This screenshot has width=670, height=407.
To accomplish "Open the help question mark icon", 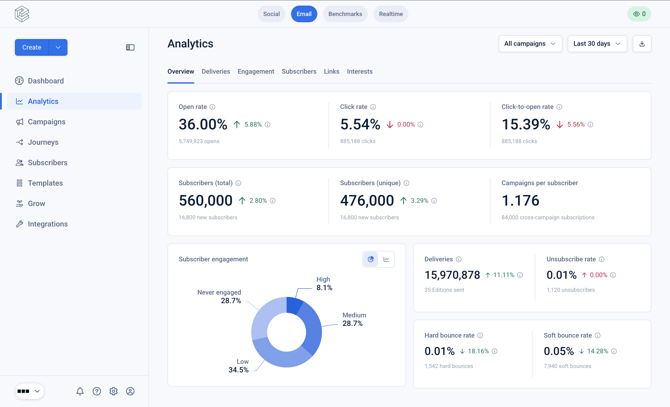I will 97,391.
